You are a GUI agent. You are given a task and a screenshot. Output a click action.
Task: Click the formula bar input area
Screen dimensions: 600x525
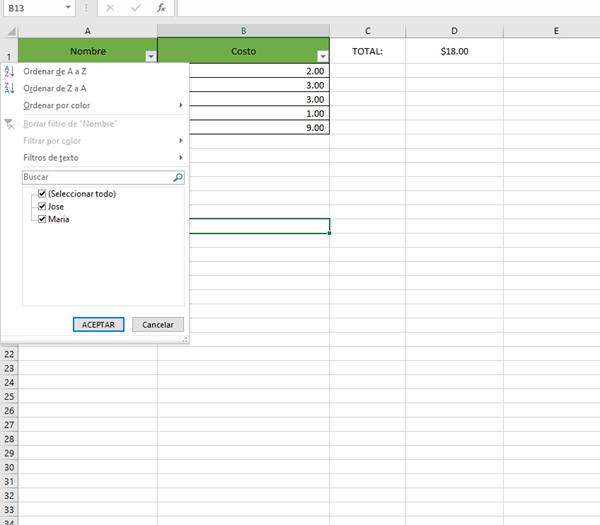pyautogui.click(x=388, y=8)
